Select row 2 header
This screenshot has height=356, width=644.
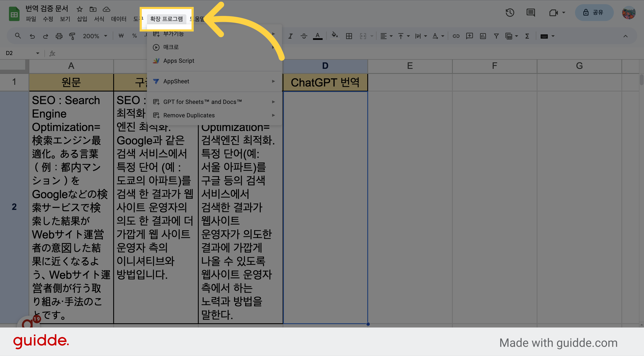pos(14,207)
